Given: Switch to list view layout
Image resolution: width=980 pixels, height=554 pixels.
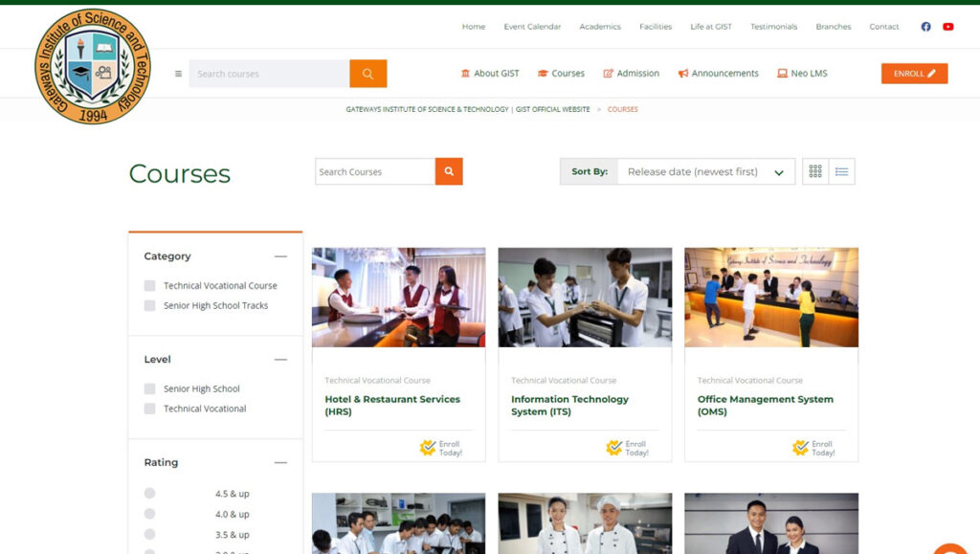Looking at the screenshot, I should tap(842, 172).
